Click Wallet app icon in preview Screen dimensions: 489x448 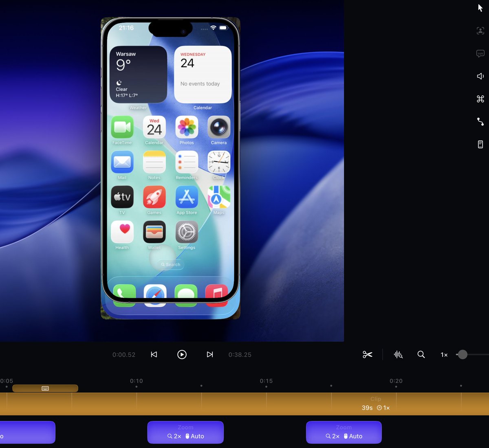point(154,232)
